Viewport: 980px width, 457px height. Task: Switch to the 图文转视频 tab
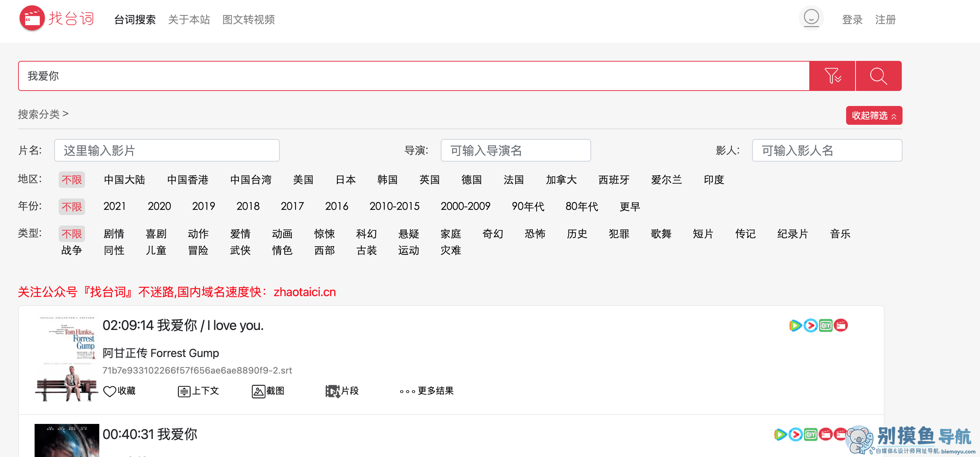tap(248, 20)
